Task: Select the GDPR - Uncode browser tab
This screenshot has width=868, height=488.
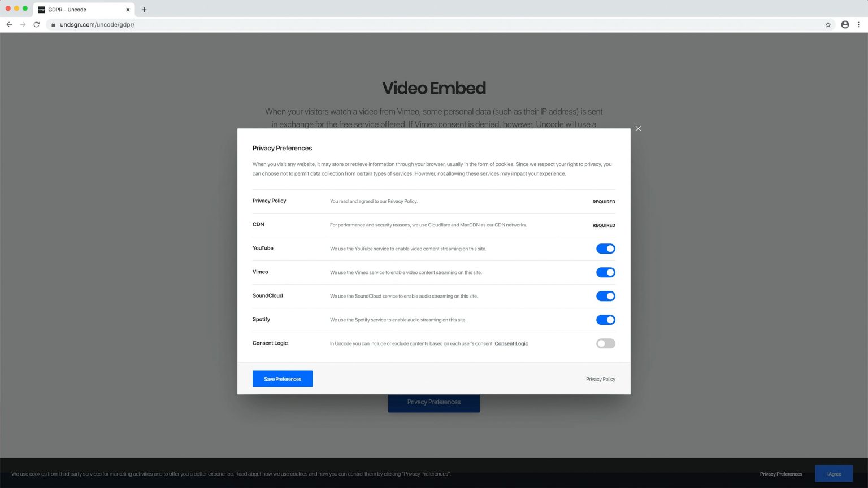Action: (79, 9)
